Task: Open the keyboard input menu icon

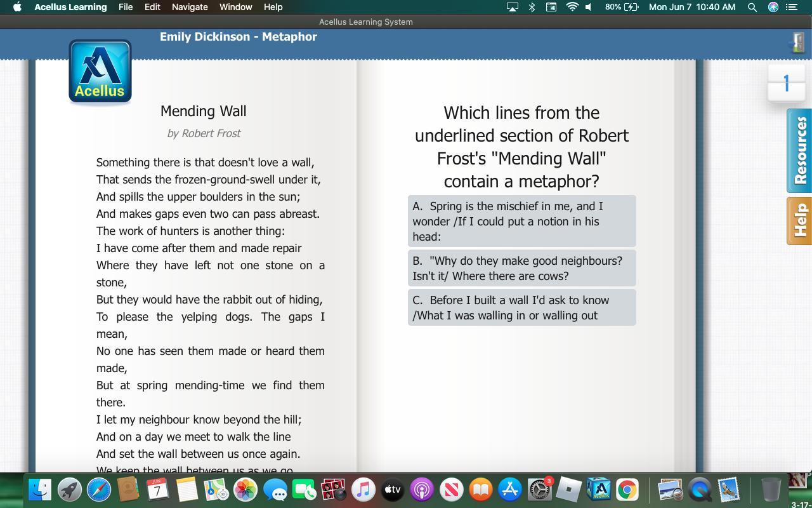Action: point(552,7)
